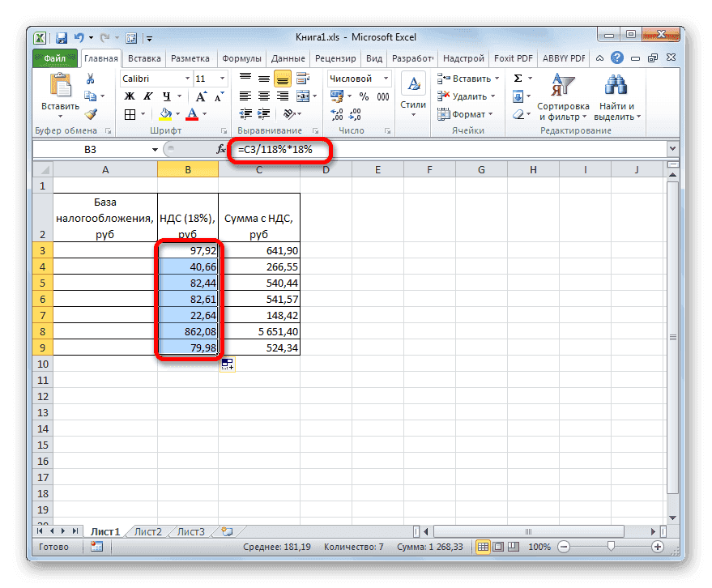Toggle center text alignment

coord(263,95)
